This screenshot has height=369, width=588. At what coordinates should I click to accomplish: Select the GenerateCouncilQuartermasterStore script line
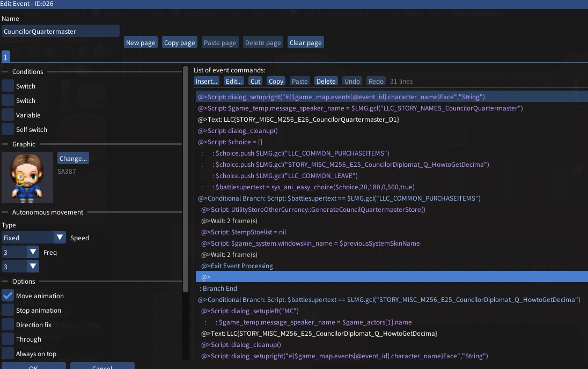click(x=392, y=209)
